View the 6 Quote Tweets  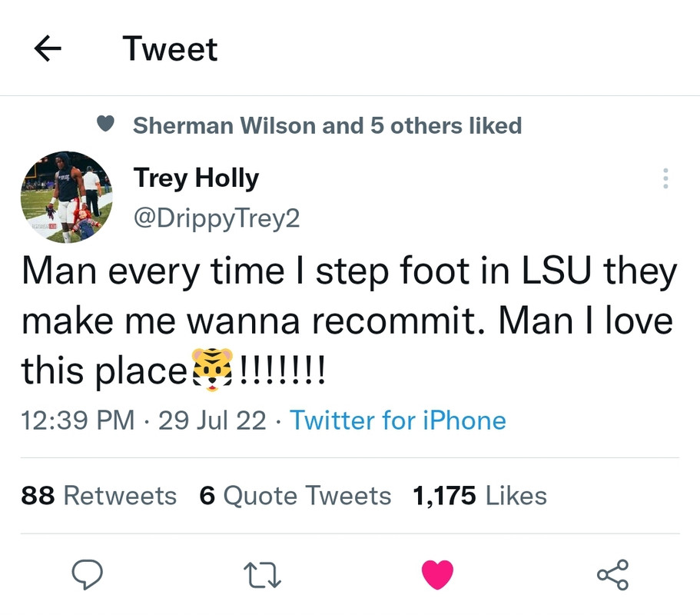295,496
